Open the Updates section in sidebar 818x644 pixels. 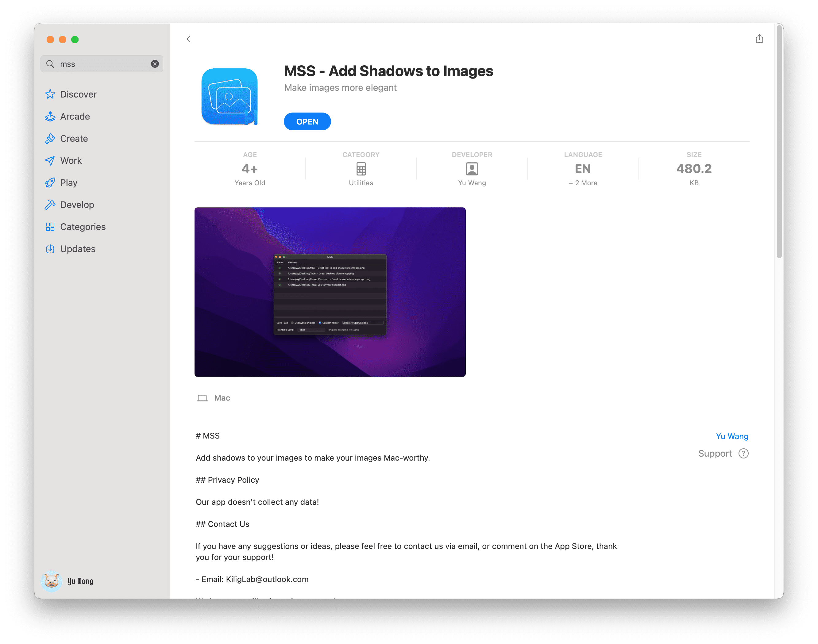77,249
